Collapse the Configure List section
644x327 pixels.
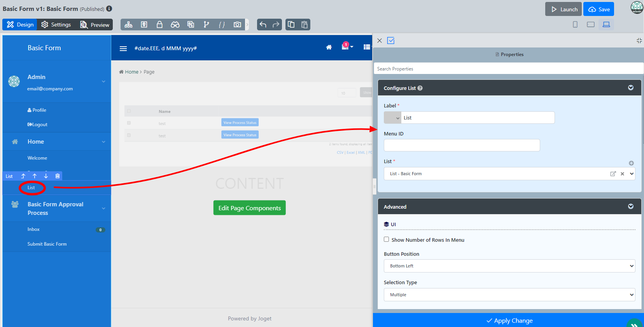(x=630, y=88)
